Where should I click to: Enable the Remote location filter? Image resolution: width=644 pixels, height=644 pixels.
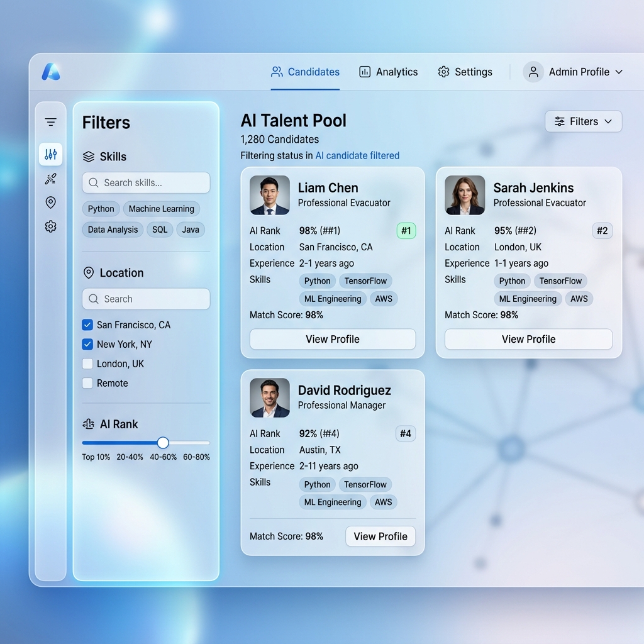click(x=87, y=383)
